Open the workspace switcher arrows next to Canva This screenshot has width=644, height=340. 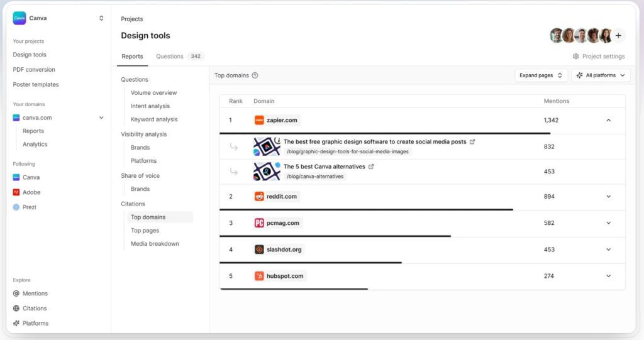101,18
